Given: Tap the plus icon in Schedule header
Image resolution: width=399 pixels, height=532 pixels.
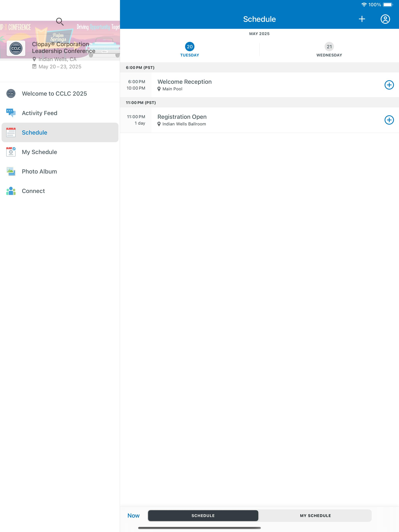Looking at the screenshot, I should coord(362,19).
